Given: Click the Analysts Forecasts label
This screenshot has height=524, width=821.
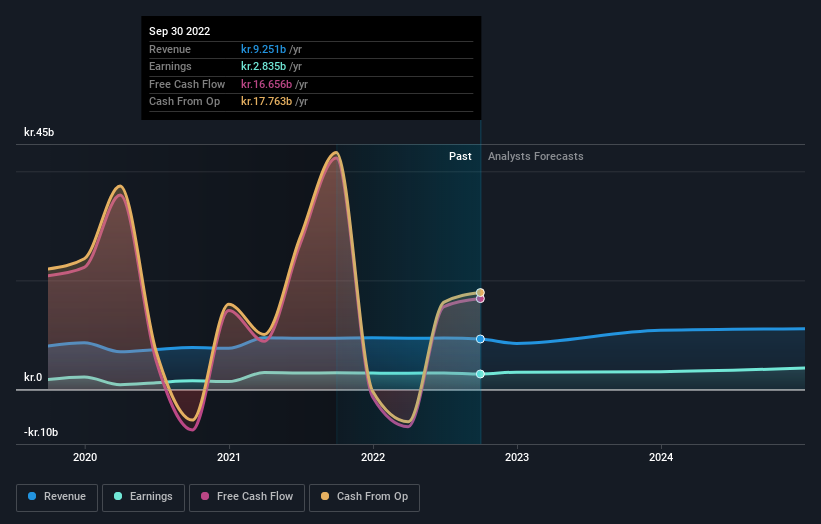Looking at the screenshot, I should [536, 156].
